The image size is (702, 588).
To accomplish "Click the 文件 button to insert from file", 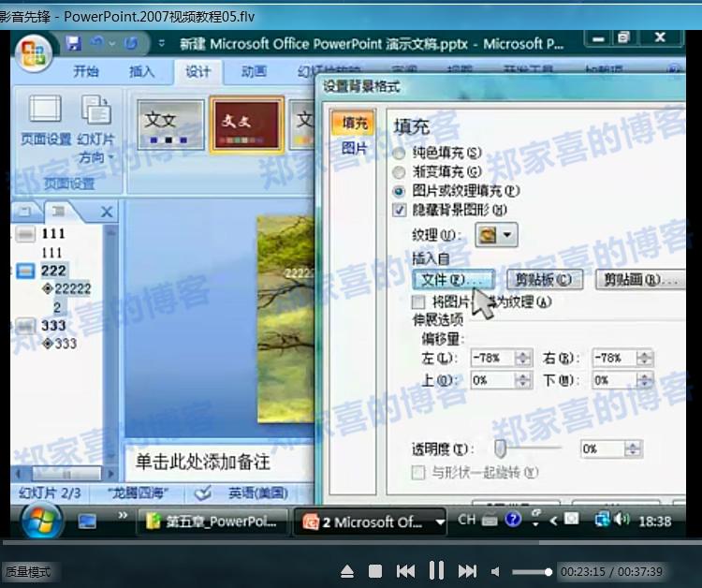I will [x=453, y=280].
